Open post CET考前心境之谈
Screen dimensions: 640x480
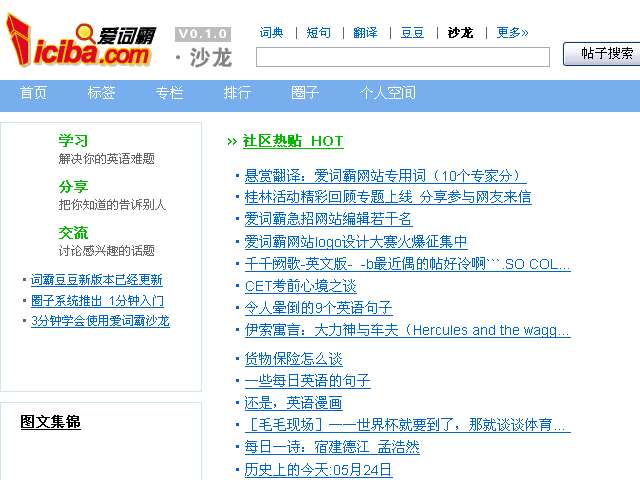pyautogui.click(x=300, y=286)
